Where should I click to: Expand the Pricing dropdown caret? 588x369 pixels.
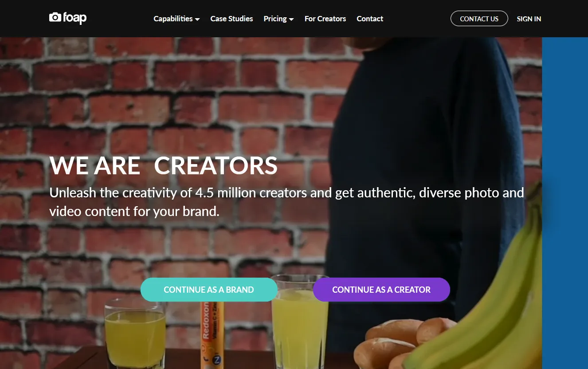(291, 19)
